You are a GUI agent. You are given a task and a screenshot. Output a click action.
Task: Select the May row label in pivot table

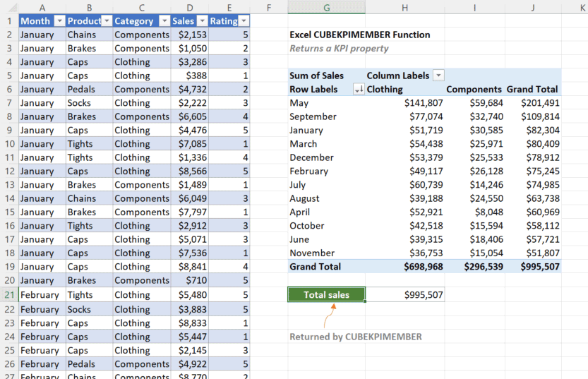[x=299, y=103]
